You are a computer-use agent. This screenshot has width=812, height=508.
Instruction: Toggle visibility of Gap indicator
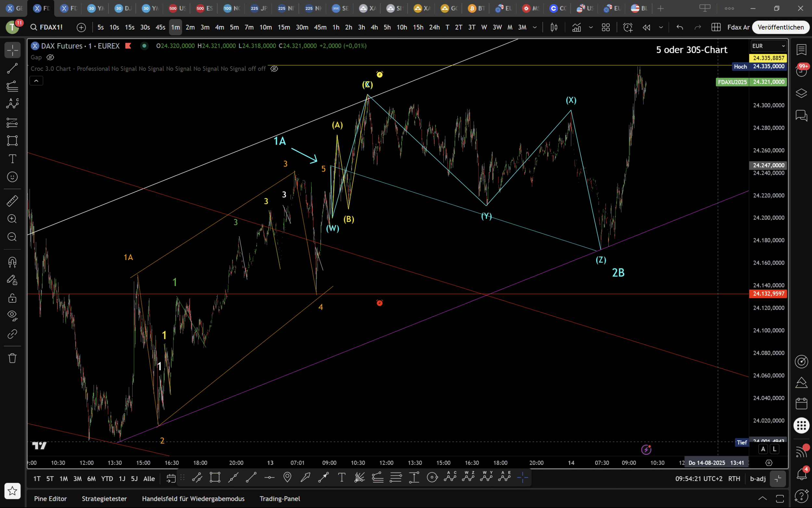[50, 58]
